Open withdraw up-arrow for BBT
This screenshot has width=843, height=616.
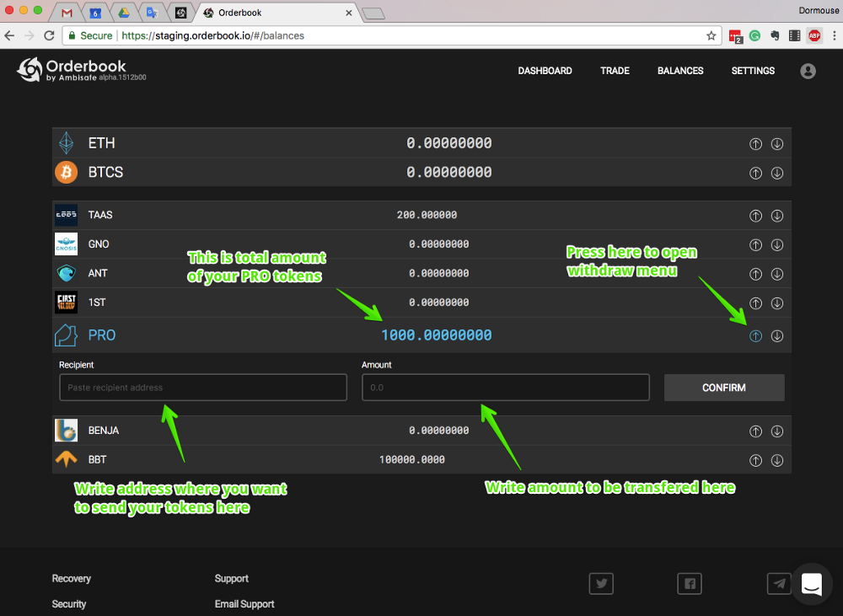pos(755,460)
